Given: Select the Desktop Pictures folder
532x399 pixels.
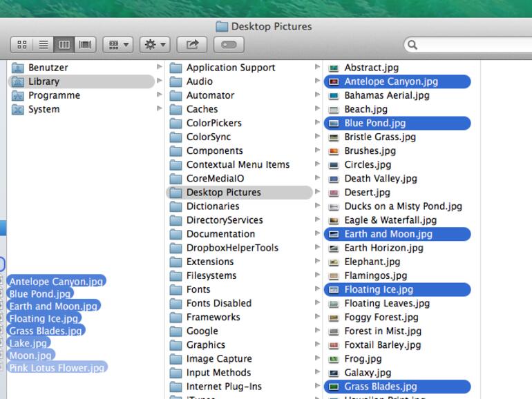Looking at the screenshot, I should coord(239,193).
